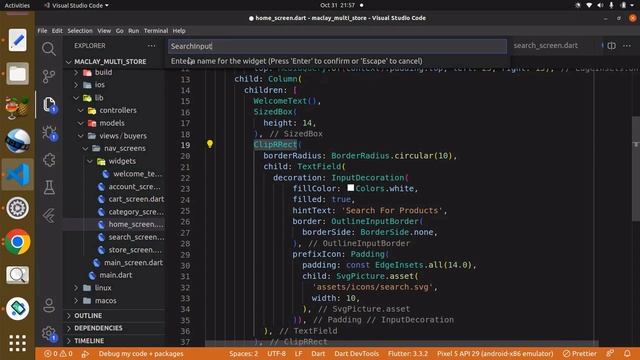
Task: Change UTF-8 file encoding
Action: [x=276, y=353]
